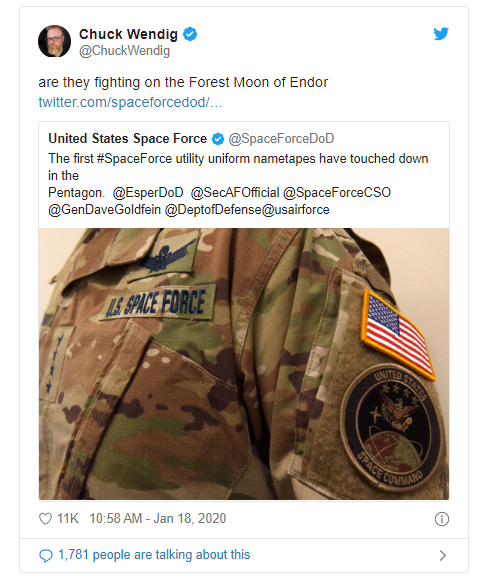This screenshot has height=582, width=487.
Task: Click the verified badge next to United States Space Force
Action: 218,139
